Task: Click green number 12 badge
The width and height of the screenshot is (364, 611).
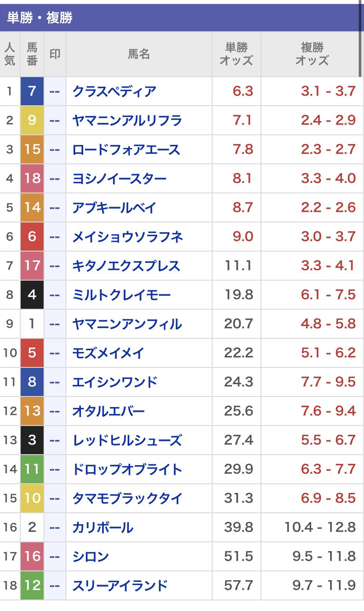Action: (32, 585)
